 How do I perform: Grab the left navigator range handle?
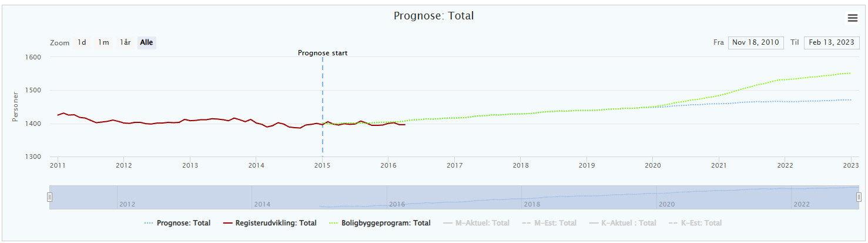(50, 197)
